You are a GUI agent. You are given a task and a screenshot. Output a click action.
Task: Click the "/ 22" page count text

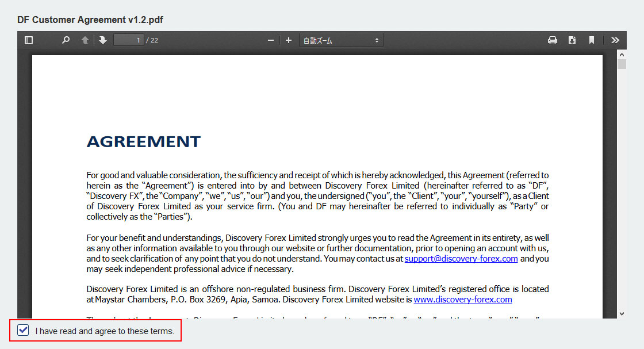click(152, 40)
